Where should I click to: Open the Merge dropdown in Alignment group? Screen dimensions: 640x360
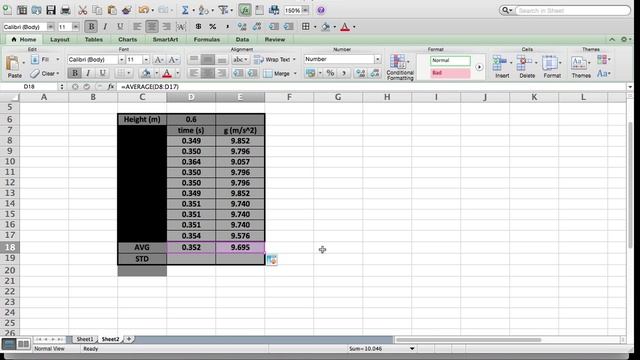click(x=295, y=73)
